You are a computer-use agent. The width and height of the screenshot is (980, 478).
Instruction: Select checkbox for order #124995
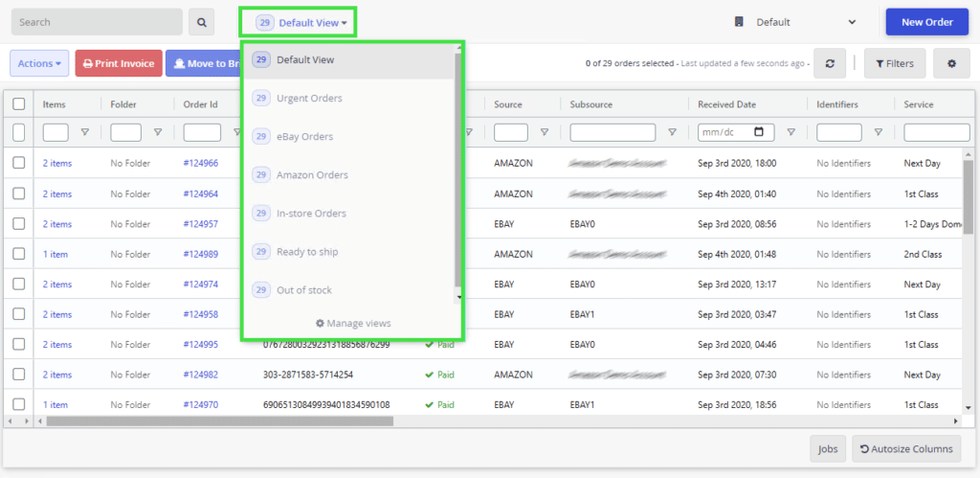(x=19, y=344)
